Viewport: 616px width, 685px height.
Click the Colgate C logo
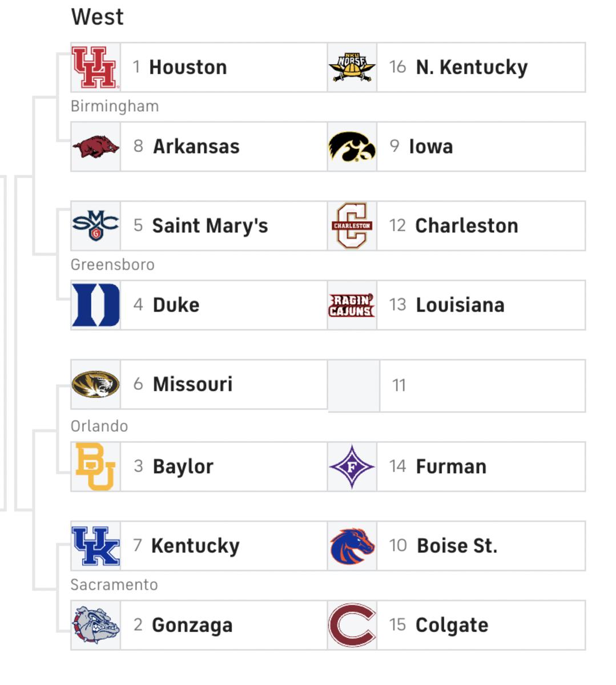(352, 626)
